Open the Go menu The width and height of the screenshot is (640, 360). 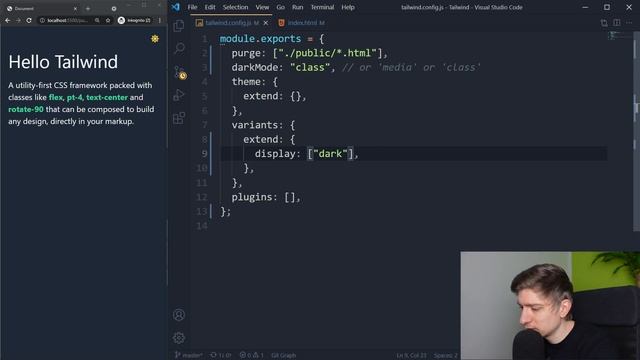pyautogui.click(x=280, y=7)
